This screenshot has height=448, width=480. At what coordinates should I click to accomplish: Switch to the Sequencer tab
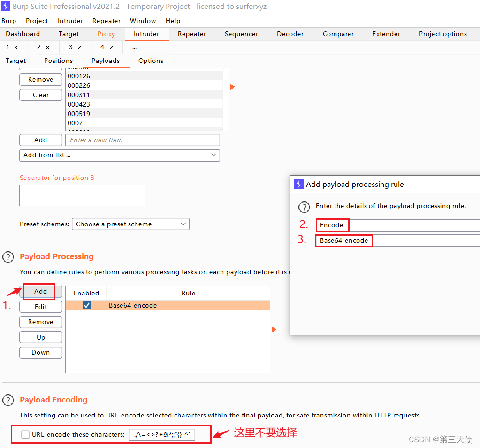tap(242, 34)
